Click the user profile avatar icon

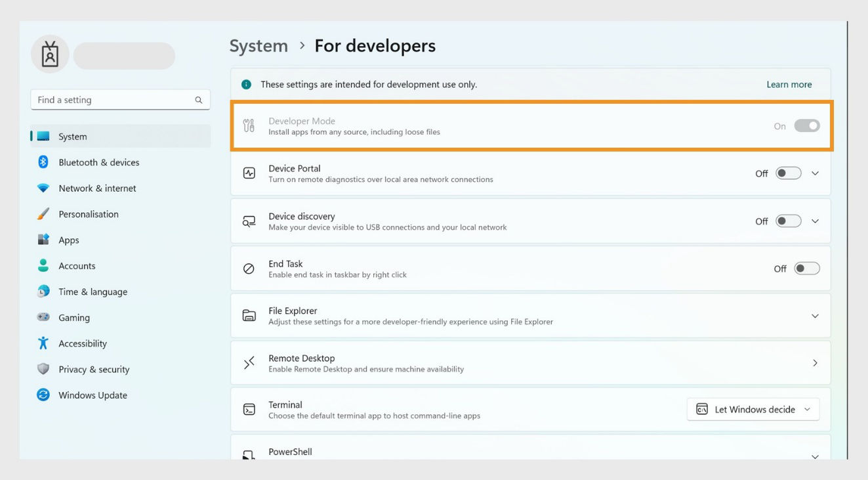coord(50,55)
